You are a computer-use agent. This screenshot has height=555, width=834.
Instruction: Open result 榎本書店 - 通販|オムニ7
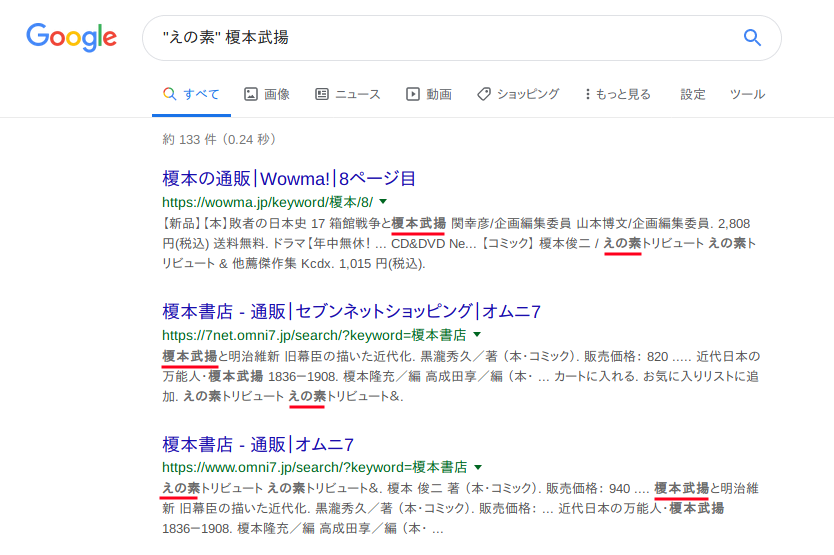258,444
